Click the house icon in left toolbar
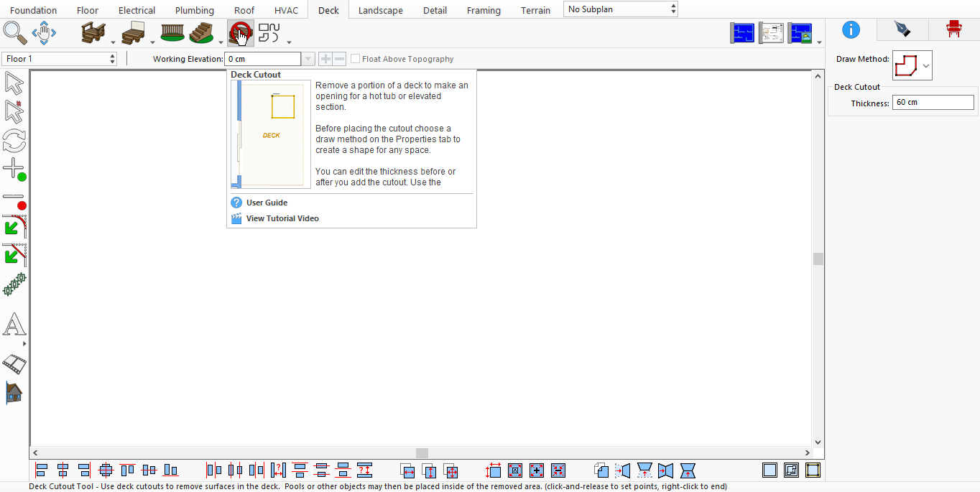Screen dimensions: 980x492 (x=14, y=392)
